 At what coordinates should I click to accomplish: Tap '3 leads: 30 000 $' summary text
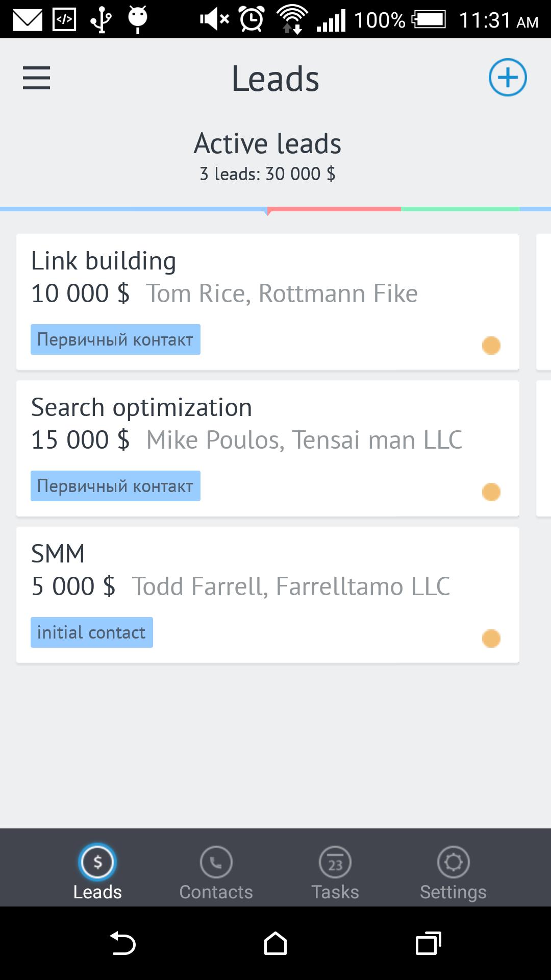click(x=267, y=173)
